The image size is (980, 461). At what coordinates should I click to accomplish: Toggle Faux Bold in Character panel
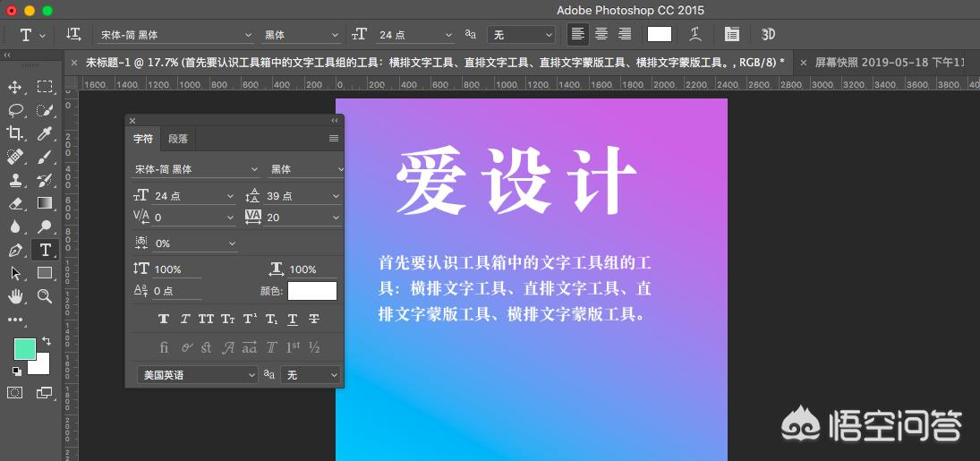pos(164,319)
